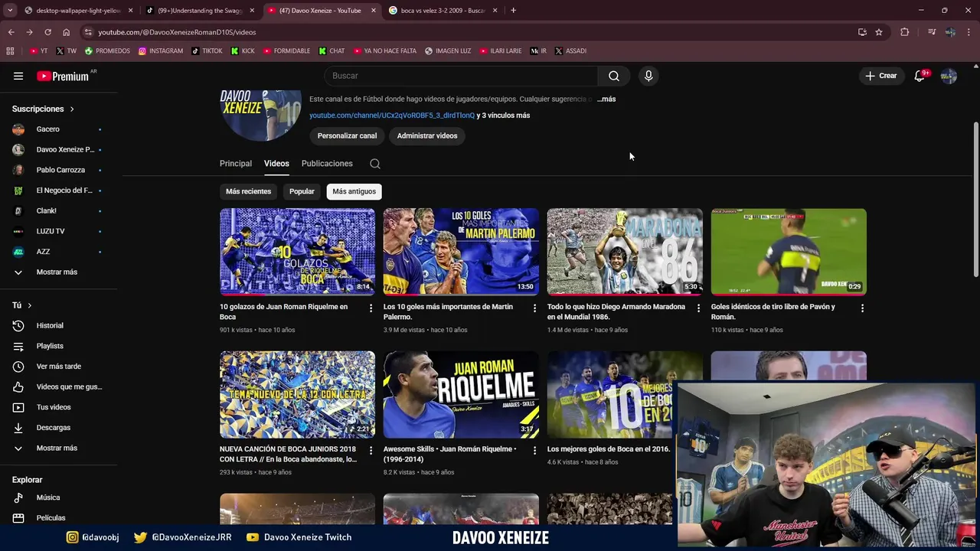
Task: Open the y 3 vínculos más link
Action: click(503, 116)
